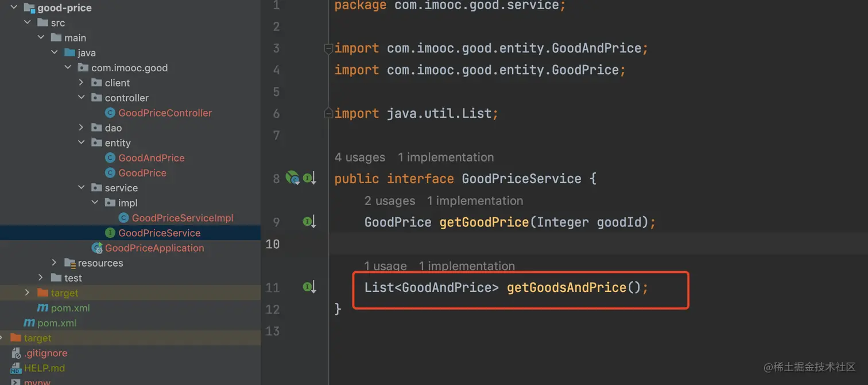
Task: Click '1 implementation' hint above getGoodPrice
Action: pyautogui.click(x=475, y=201)
